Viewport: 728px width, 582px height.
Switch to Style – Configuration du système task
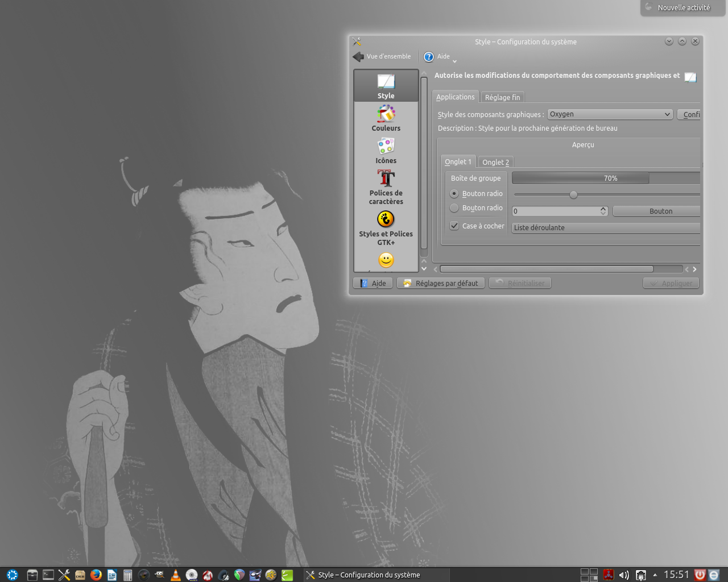pos(375,575)
